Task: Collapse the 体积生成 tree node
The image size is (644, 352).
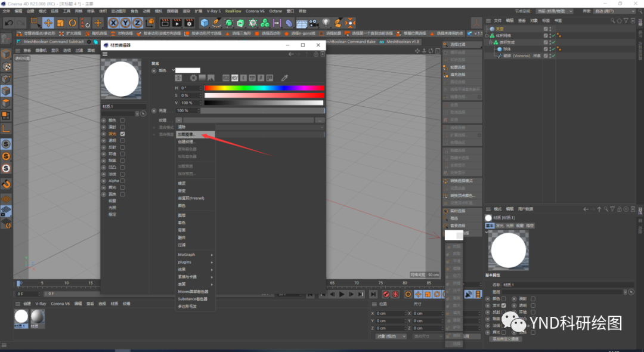Action: [x=490, y=42]
